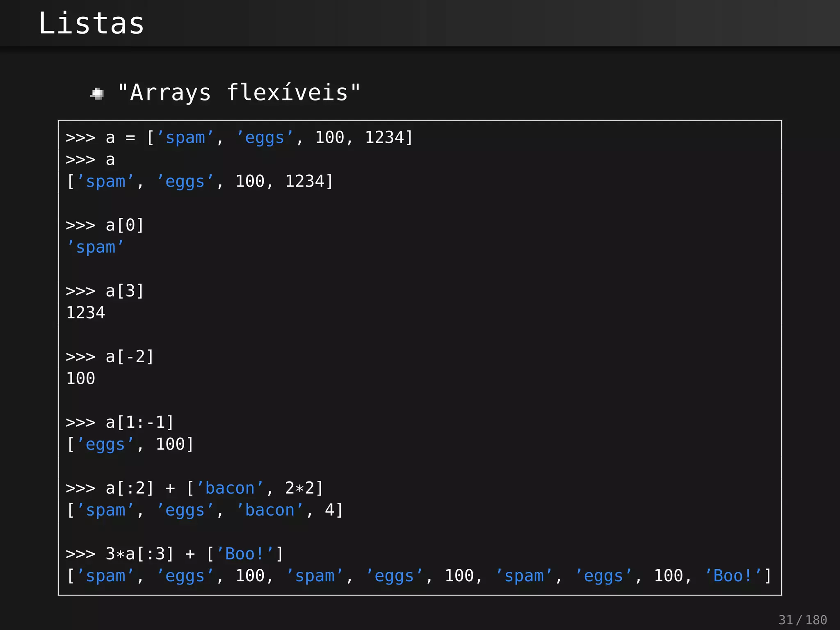Click the lone ">>> a" prompt line
840x630 pixels.
90,160
